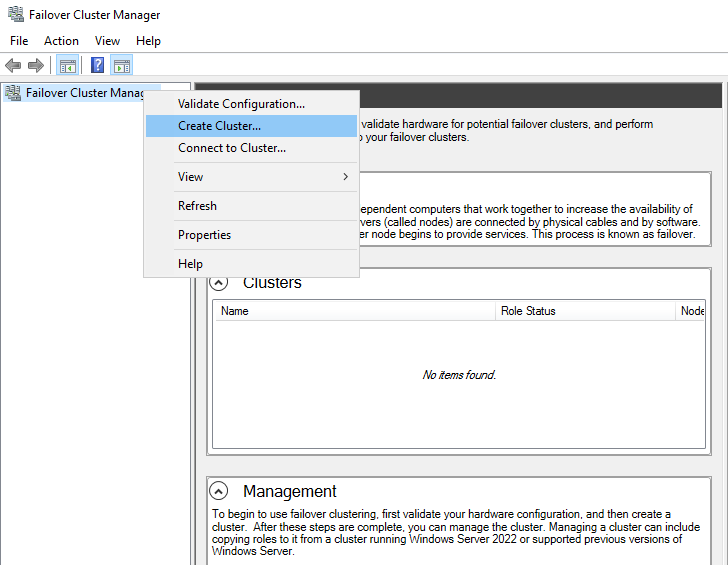Open the View menu in menu bar
Image resolution: width=728 pixels, height=565 pixels.
[x=107, y=41]
